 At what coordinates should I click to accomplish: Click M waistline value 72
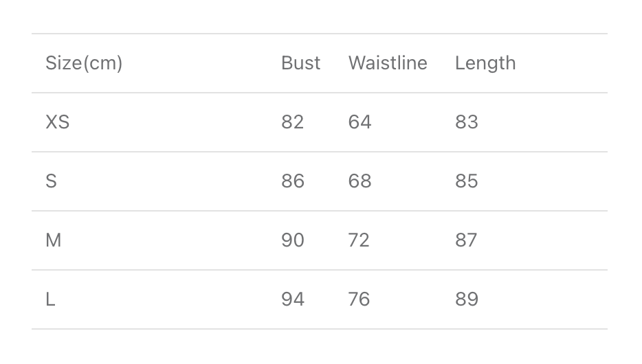coord(359,240)
